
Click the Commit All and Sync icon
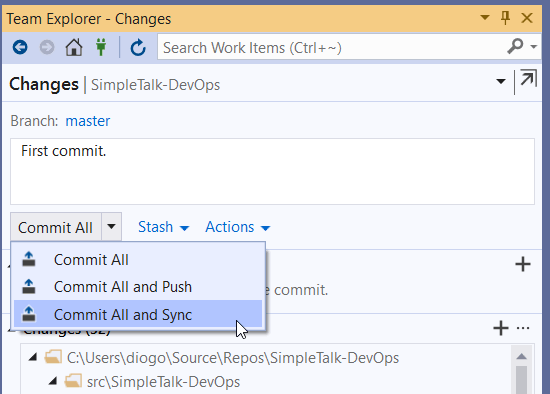pos(29,314)
